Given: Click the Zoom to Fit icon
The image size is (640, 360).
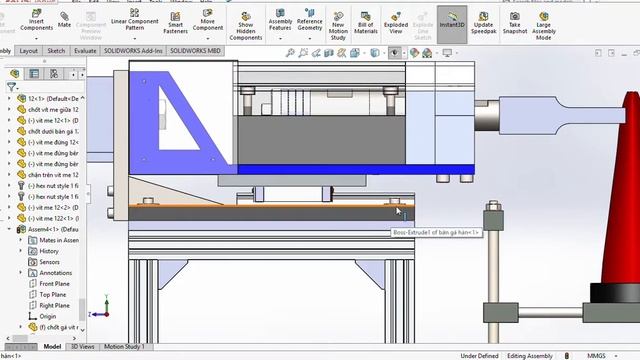Looking at the screenshot, I should click(290, 53).
